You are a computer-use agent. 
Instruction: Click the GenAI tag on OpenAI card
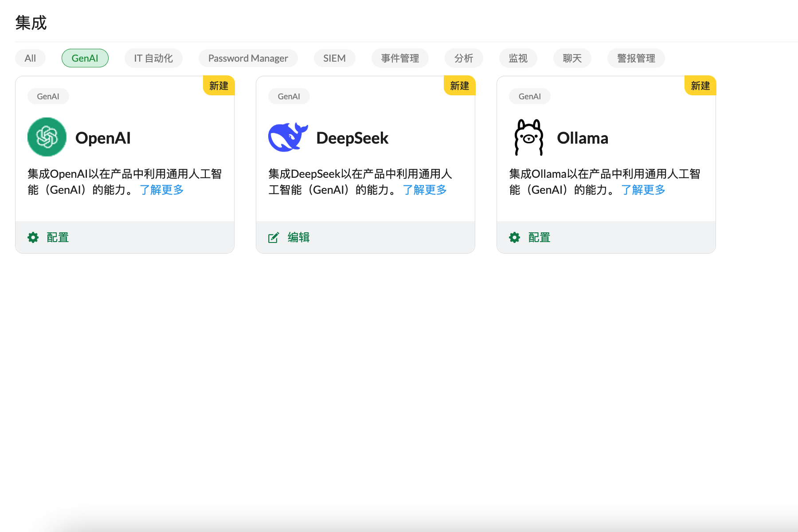[48, 96]
